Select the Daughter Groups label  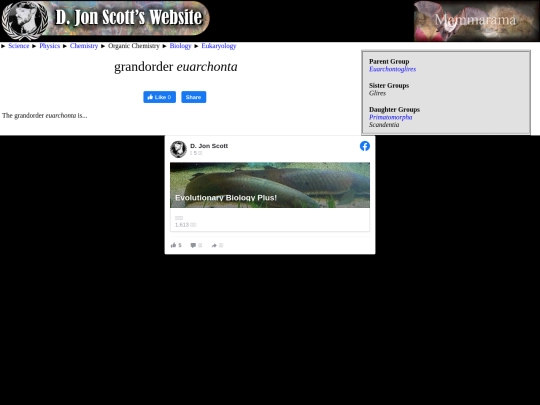[394, 110]
